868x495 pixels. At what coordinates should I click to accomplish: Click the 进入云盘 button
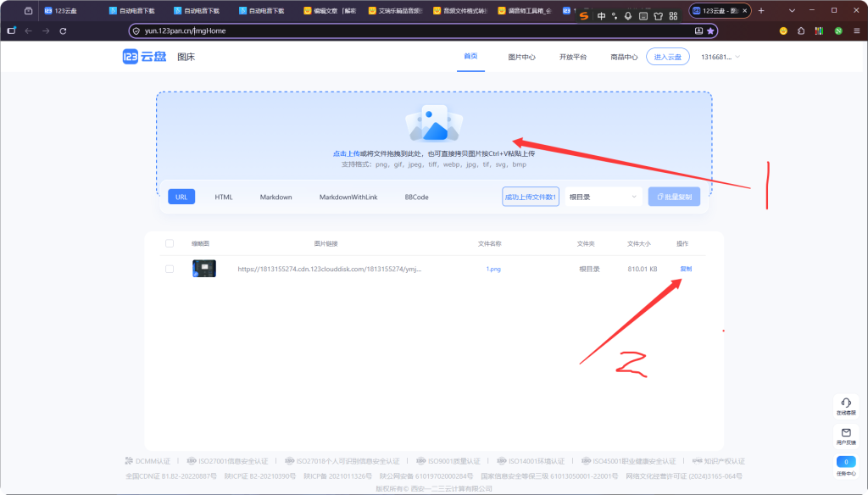[668, 57]
